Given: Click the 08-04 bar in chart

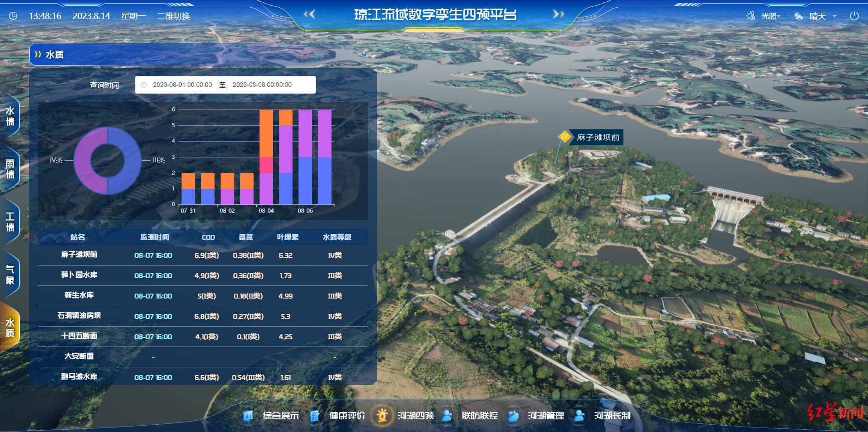Looking at the screenshot, I should point(266,157).
